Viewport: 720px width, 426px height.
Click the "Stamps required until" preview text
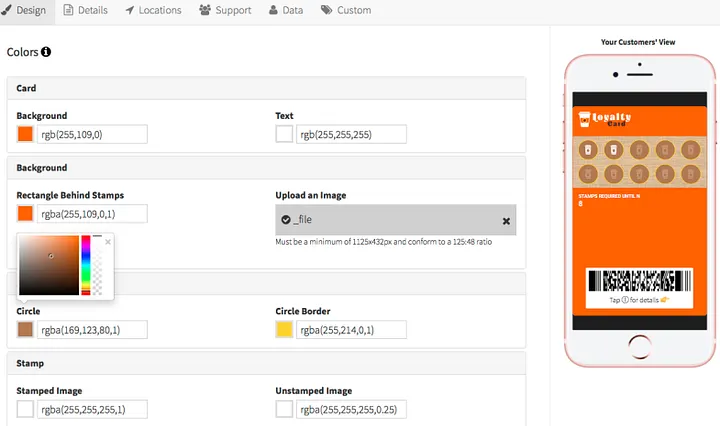coord(609,196)
